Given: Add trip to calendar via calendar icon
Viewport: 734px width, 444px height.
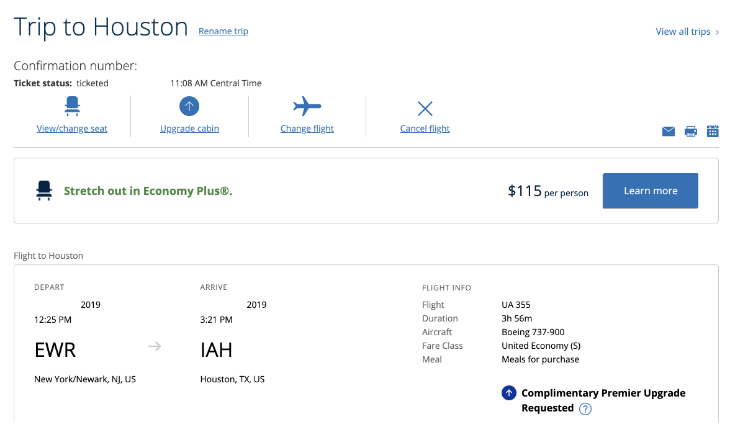Looking at the screenshot, I should (713, 131).
